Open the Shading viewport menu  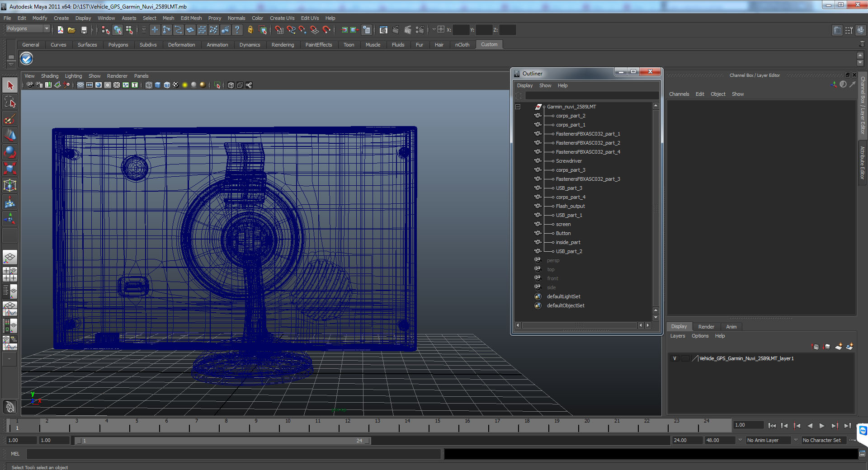tap(50, 76)
